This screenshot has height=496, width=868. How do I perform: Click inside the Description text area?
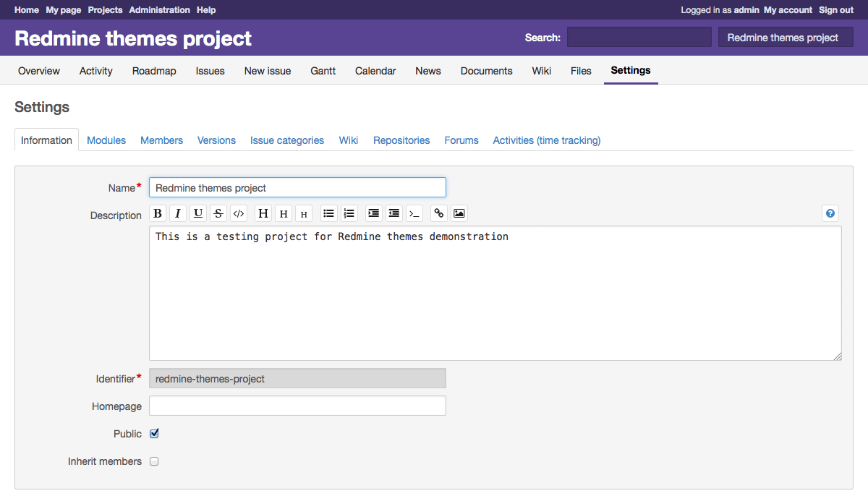coord(495,294)
